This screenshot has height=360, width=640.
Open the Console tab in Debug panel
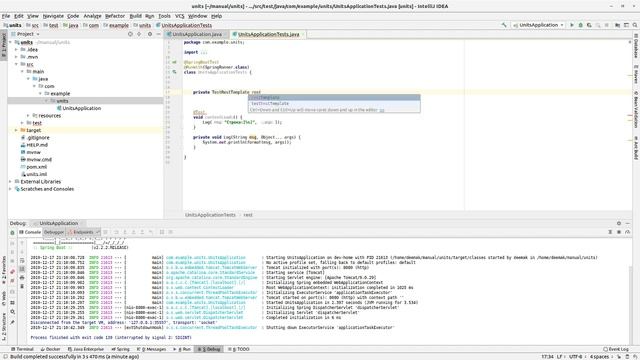[x=30, y=232]
